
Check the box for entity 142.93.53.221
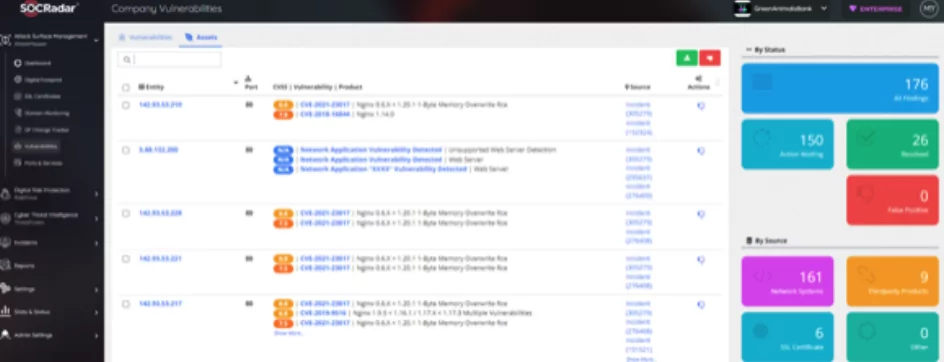point(126,258)
